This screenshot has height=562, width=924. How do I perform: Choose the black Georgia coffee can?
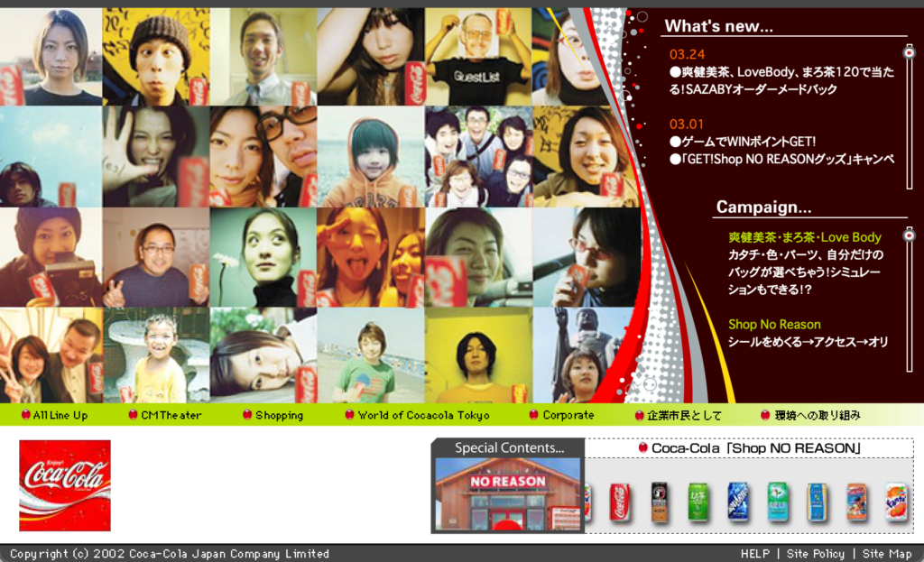[660, 502]
